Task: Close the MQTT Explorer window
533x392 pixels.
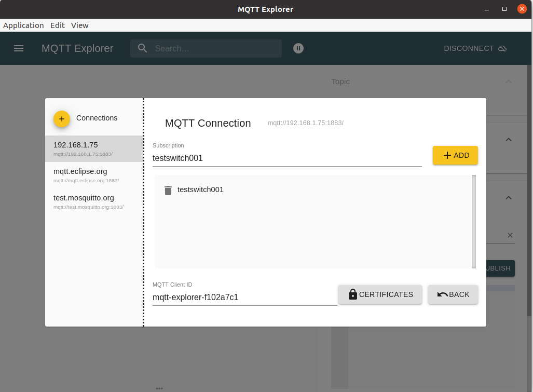Action: pos(522,9)
